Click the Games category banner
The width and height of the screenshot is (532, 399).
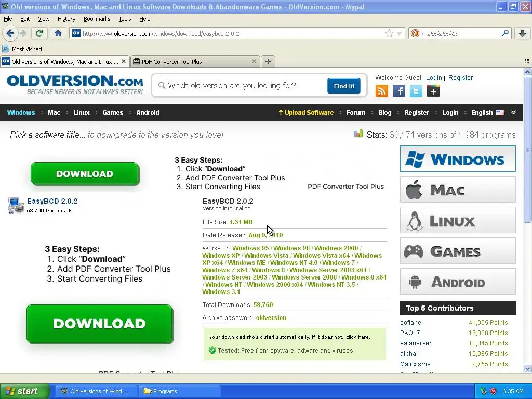click(458, 251)
